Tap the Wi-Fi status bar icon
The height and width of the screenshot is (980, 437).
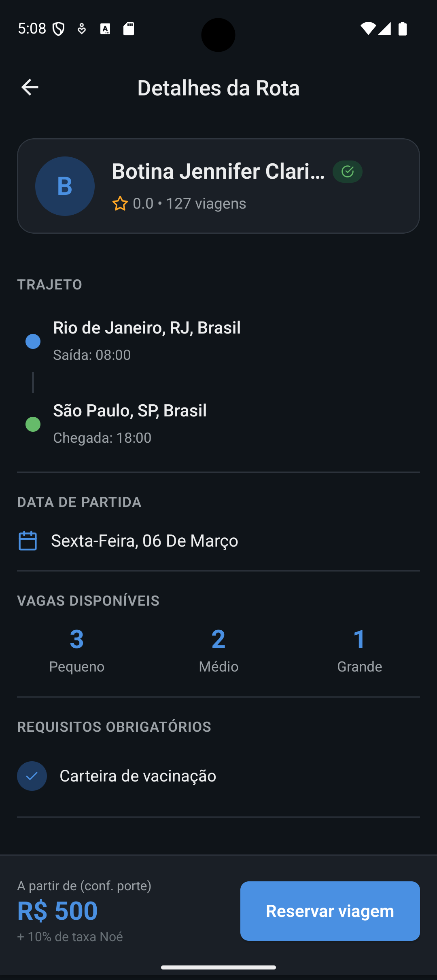pyautogui.click(x=368, y=29)
